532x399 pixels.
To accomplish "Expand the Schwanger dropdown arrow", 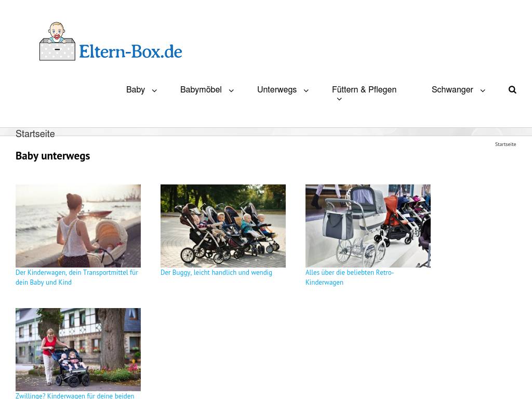I will tap(483, 90).
